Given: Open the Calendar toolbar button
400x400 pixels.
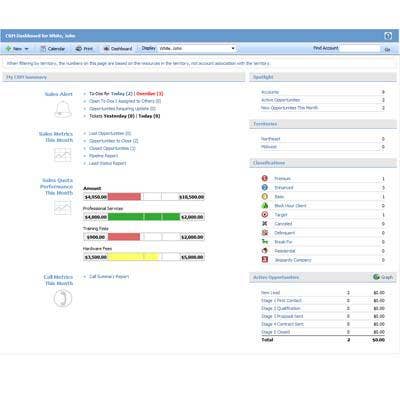Looking at the screenshot, I should (52, 49).
